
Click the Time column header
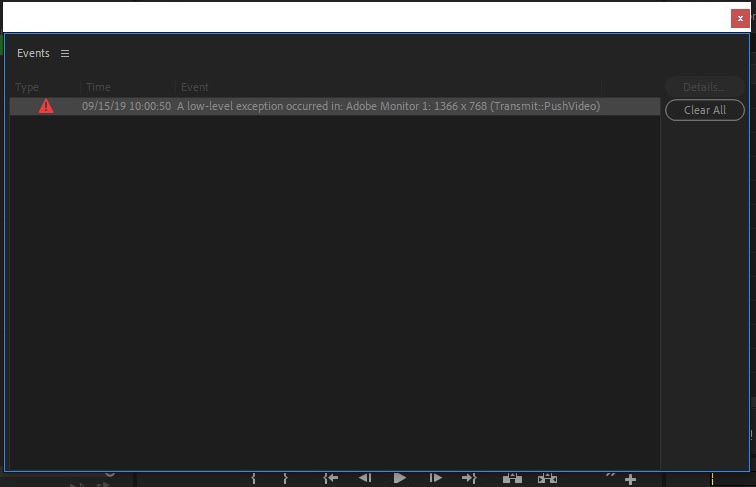tap(98, 87)
